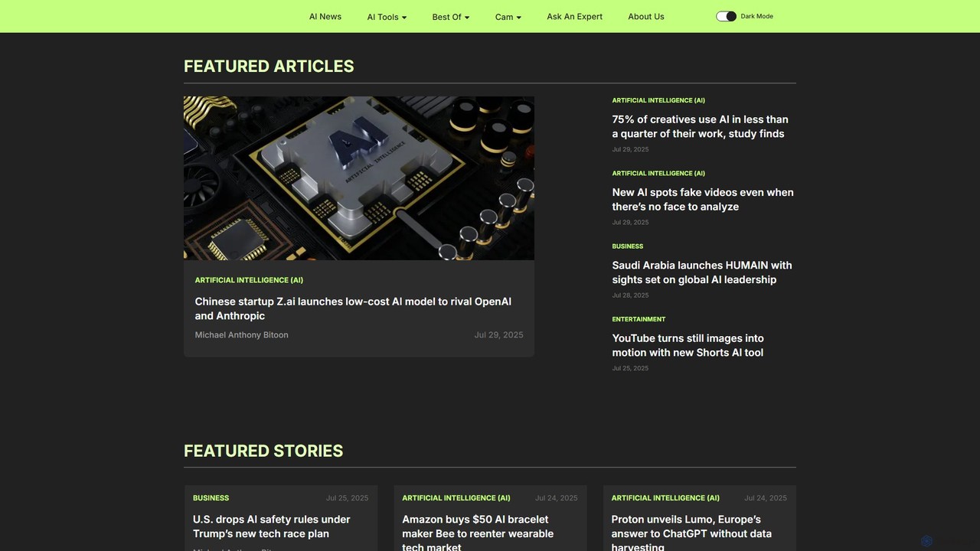
Task: Click Jul 25, 2025 date on U.S. drops card
Action: tap(347, 498)
